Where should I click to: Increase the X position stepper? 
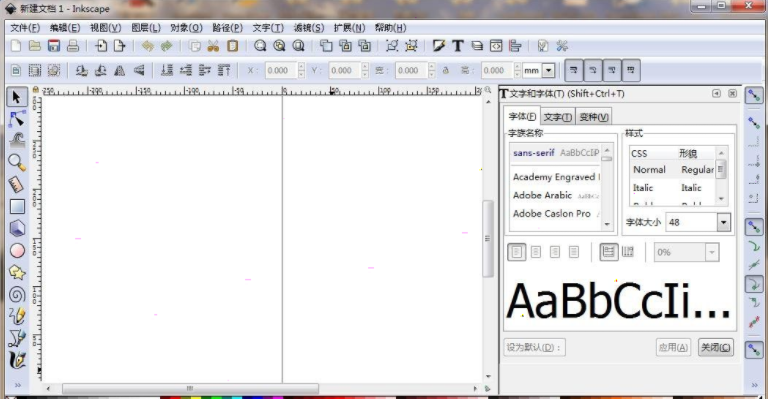coord(301,66)
